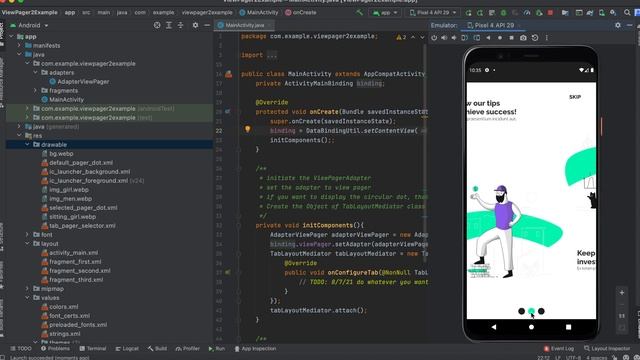Open Search Everywhere magnifier icon
Image resolution: width=640 pixels, height=360 pixels.
(x=627, y=13)
